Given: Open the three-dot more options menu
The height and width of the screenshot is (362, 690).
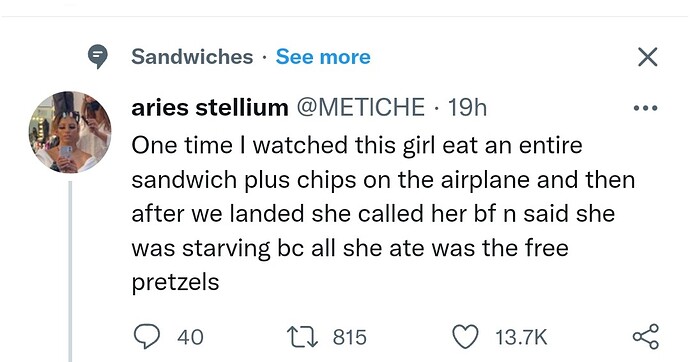Looking at the screenshot, I should (646, 108).
